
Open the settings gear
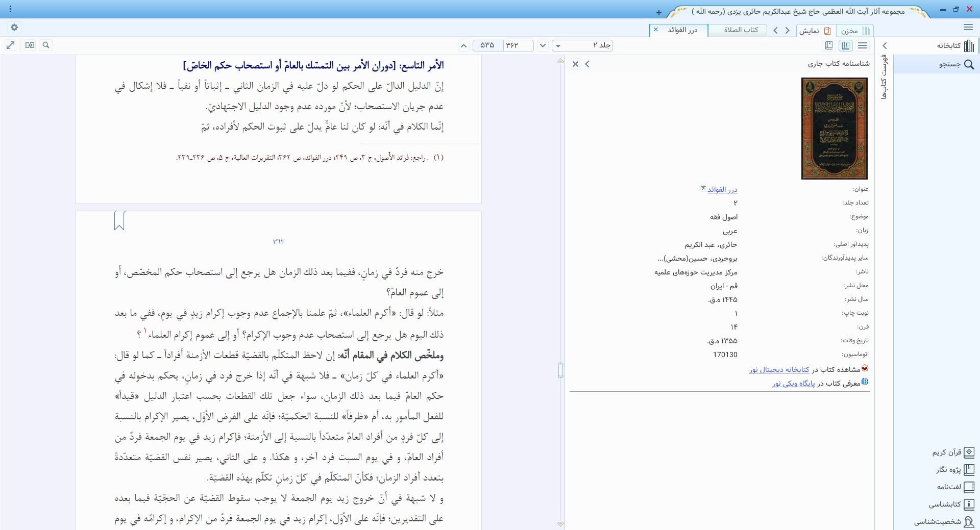[14, 28]
